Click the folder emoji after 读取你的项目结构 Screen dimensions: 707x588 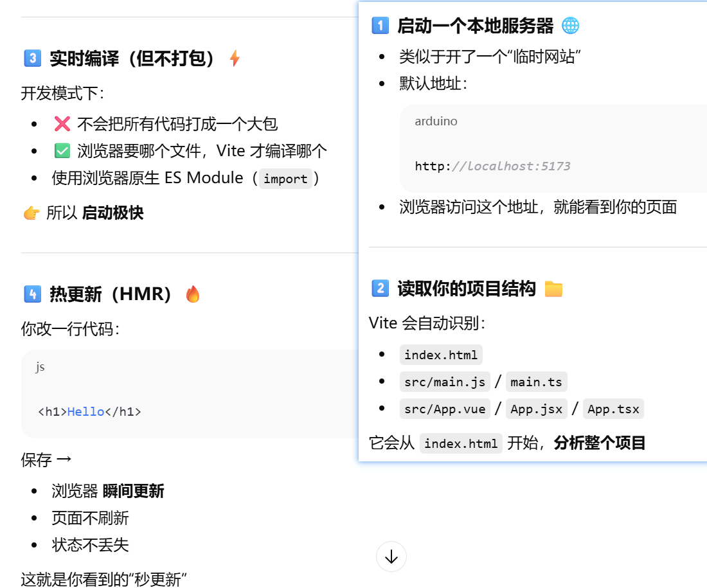553,289
